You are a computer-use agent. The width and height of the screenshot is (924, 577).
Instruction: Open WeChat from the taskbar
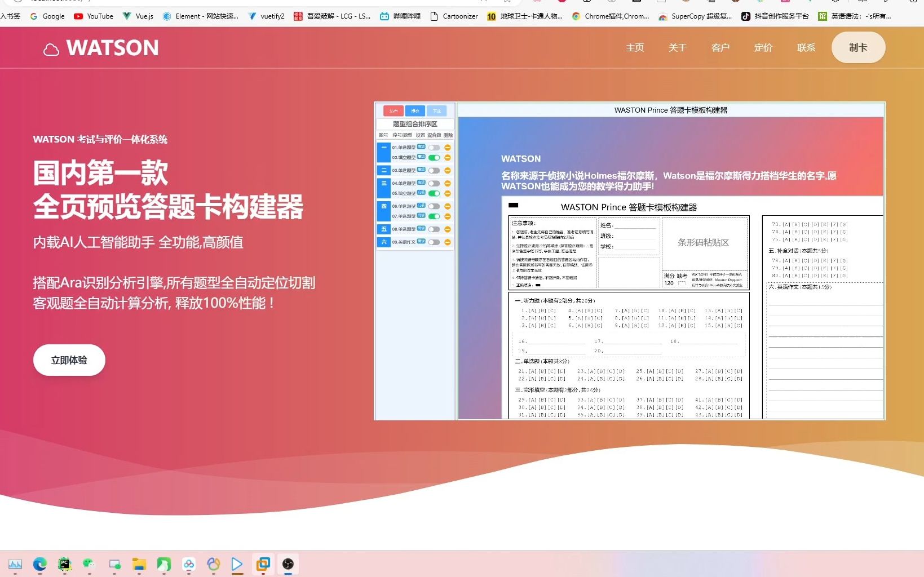pyautogui.click(x=89, y=564)
